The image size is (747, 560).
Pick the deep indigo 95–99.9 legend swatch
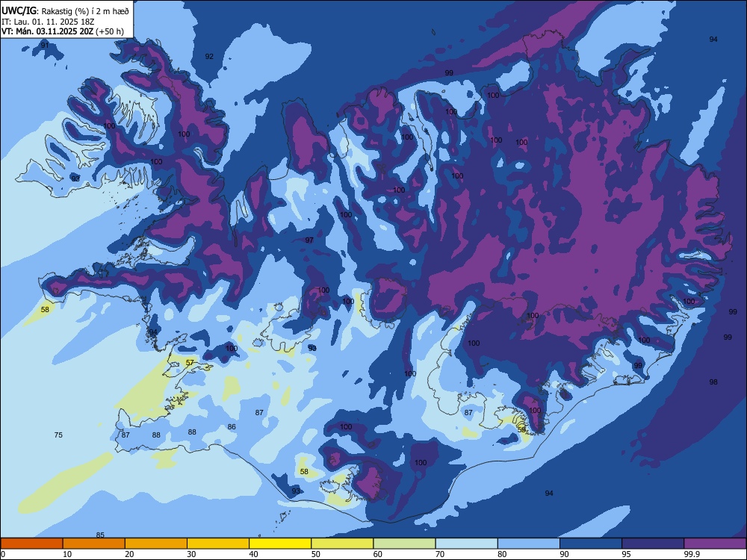pyautogui.click(x=653, y=544)
